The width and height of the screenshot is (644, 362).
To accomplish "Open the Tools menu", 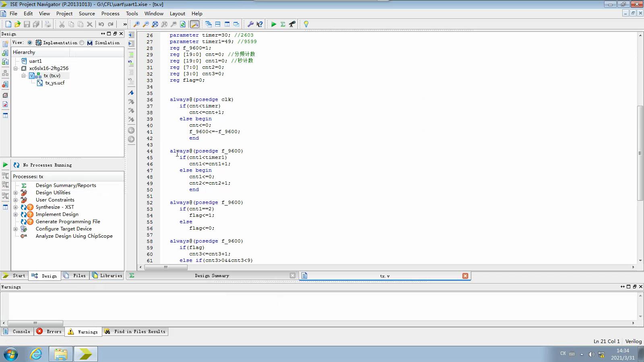I will click(132, 13).
